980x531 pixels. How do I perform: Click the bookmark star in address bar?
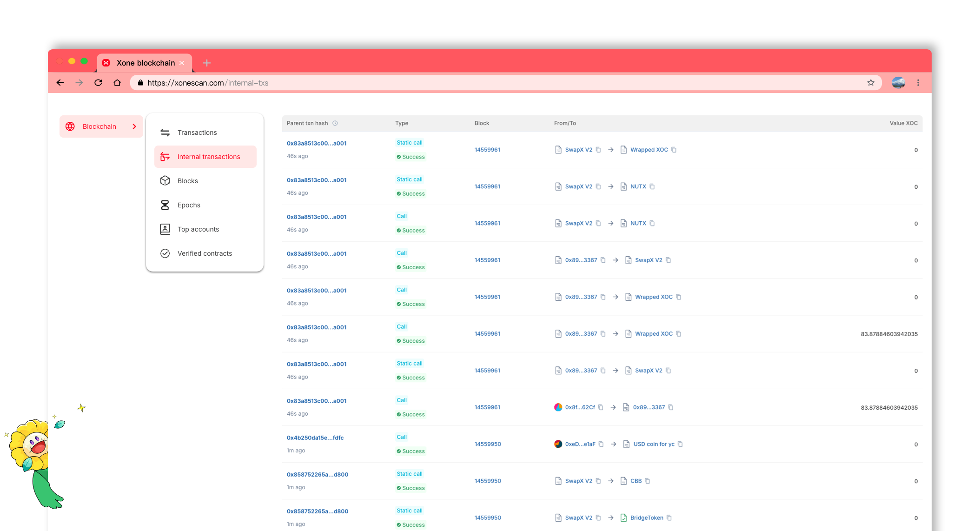[x=871, y=83]
